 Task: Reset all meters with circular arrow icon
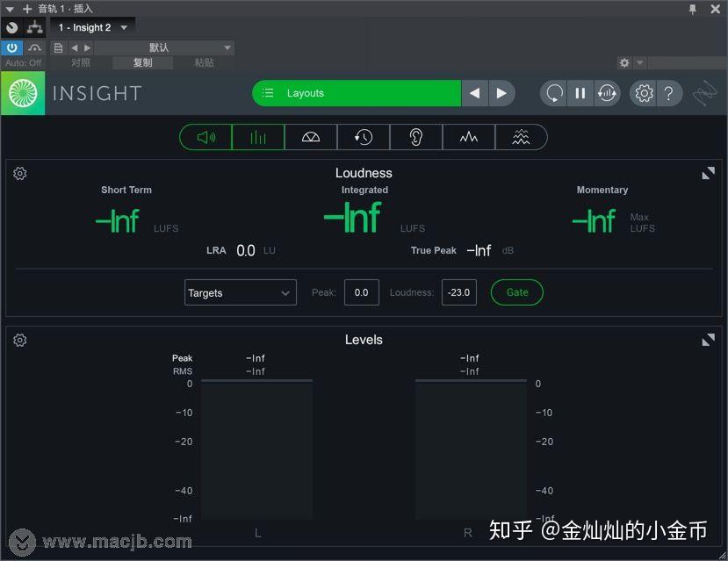pyautogui.click(x=553, y=93)
